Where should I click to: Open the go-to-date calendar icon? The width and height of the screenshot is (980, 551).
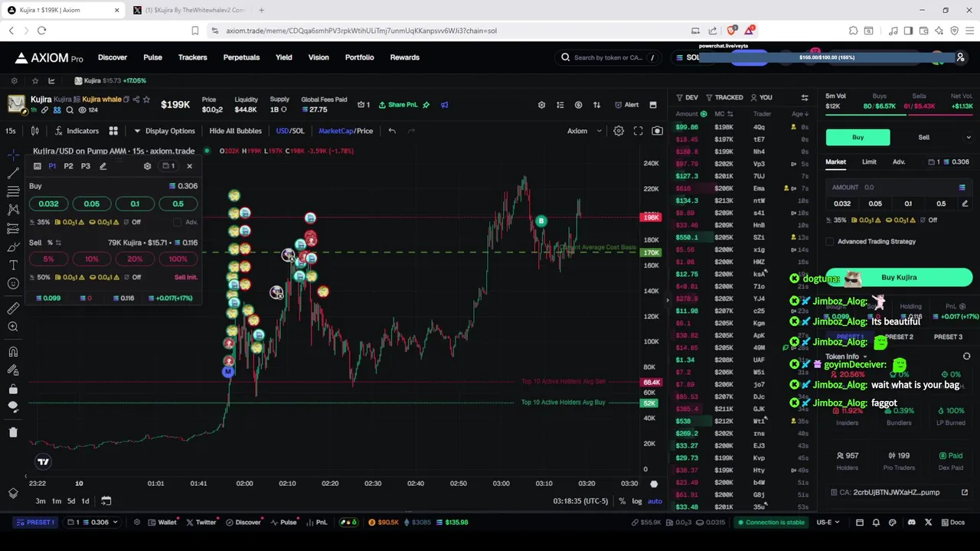pos(106,501)
